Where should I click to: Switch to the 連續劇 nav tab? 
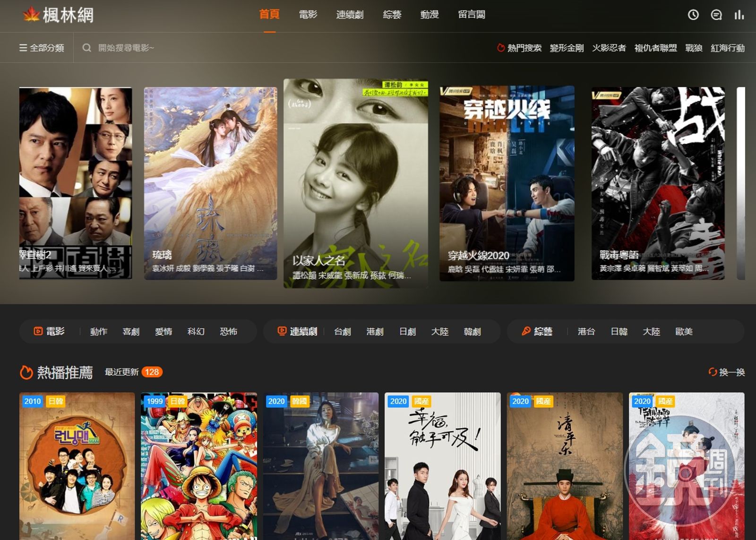pyautogui.click(x=350, y=15)
